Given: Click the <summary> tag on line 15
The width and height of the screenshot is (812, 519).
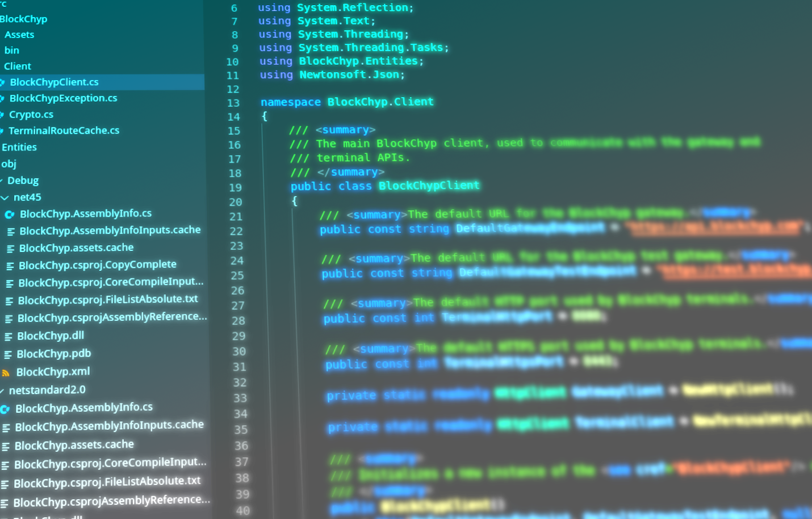Looking at the screenshot, I should tap(345, 130).
